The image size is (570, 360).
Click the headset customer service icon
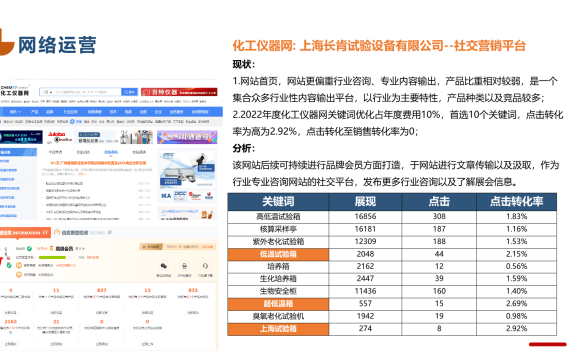[205, 266]
